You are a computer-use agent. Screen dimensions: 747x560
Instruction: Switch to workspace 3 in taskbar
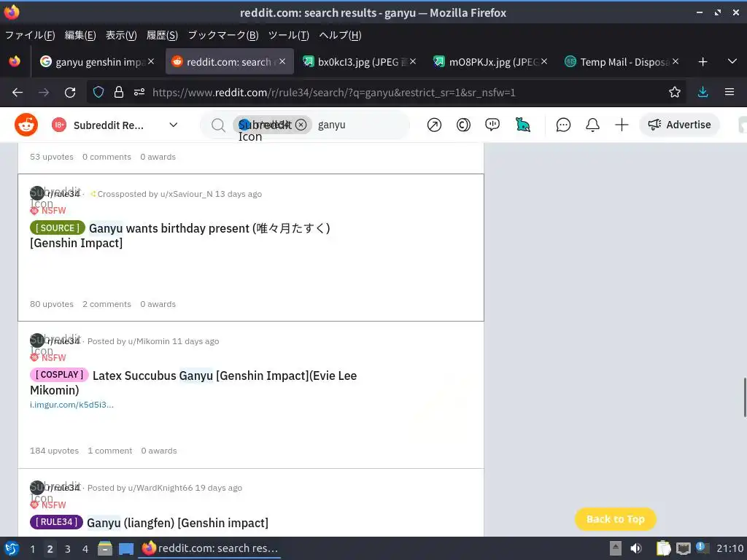68,549
